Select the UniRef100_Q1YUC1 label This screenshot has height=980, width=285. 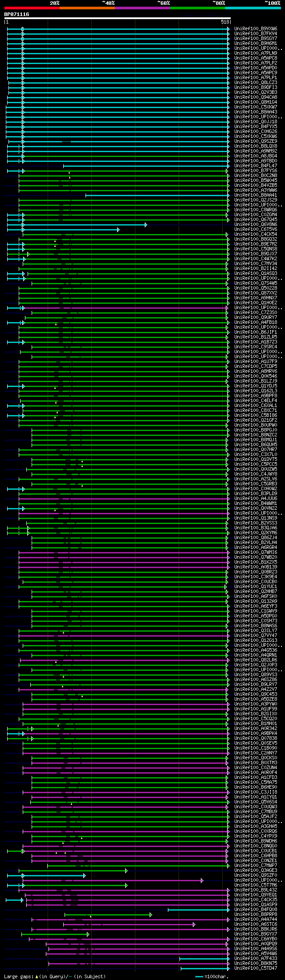click(256, 587)
